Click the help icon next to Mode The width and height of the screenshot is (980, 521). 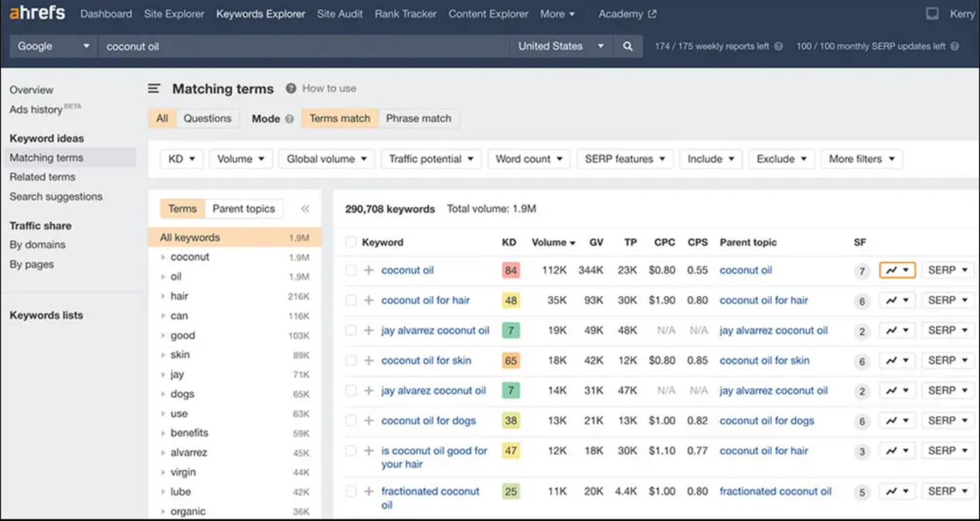[289, 119]
